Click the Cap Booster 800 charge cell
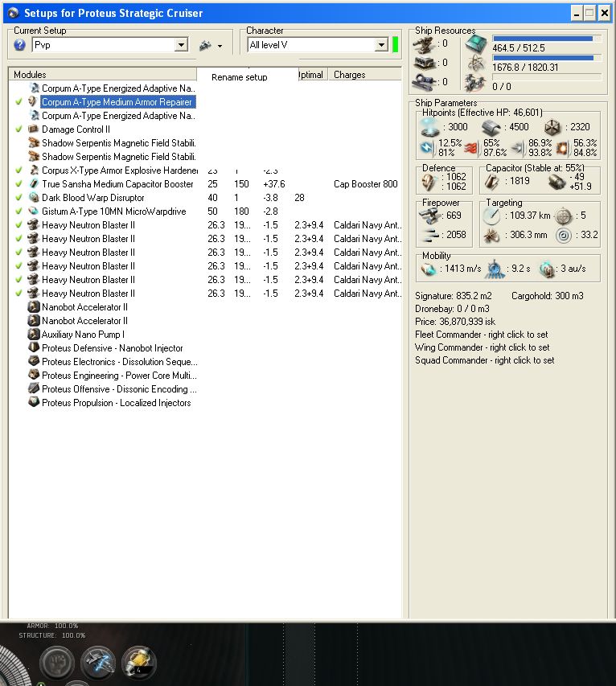Viewport: 616px width, 686px height. pyautogui.click(x=366, y=183)
